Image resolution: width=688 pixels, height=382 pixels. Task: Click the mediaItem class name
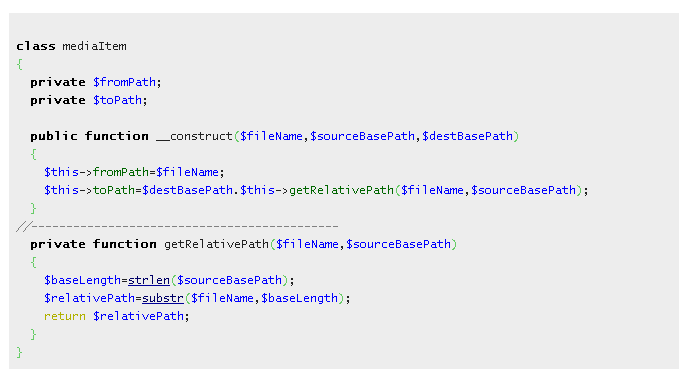click(94, 46)
